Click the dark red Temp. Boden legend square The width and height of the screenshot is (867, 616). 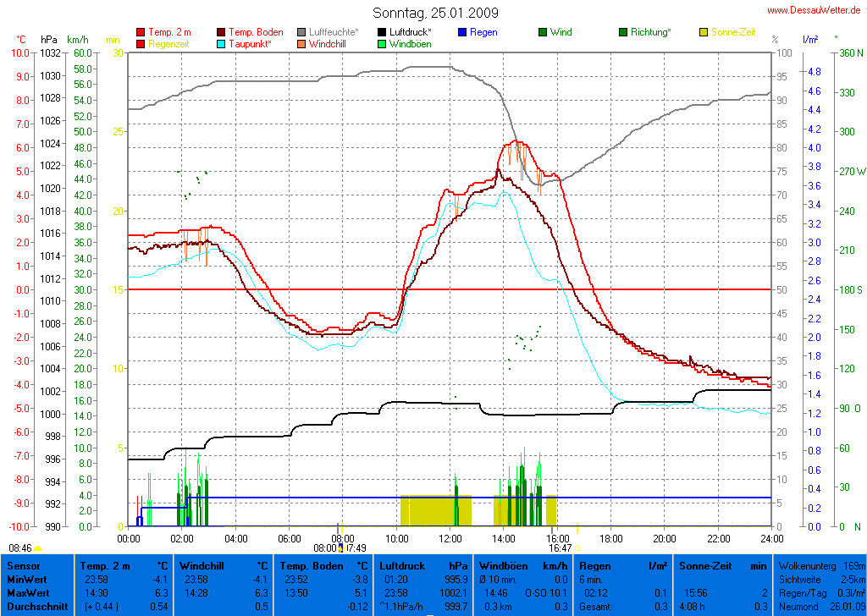[222, 32]
